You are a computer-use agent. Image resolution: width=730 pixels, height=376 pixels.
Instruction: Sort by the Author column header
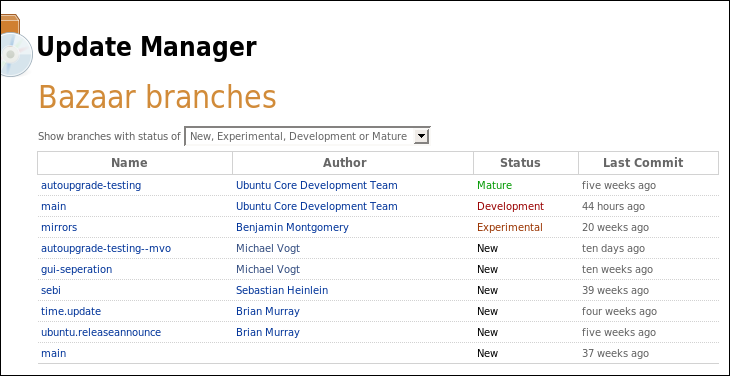coord(345,162)
